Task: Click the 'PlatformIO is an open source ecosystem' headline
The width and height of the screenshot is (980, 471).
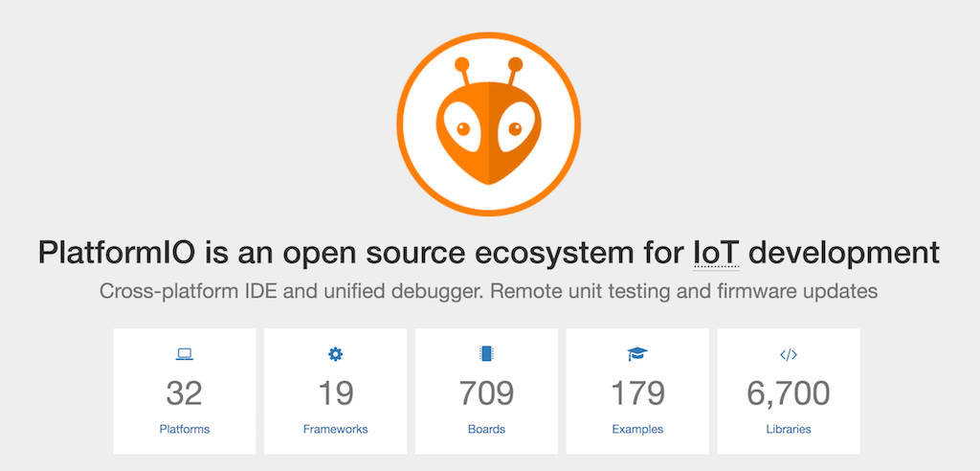Action: pyautogui.click(x=489, y=253)
